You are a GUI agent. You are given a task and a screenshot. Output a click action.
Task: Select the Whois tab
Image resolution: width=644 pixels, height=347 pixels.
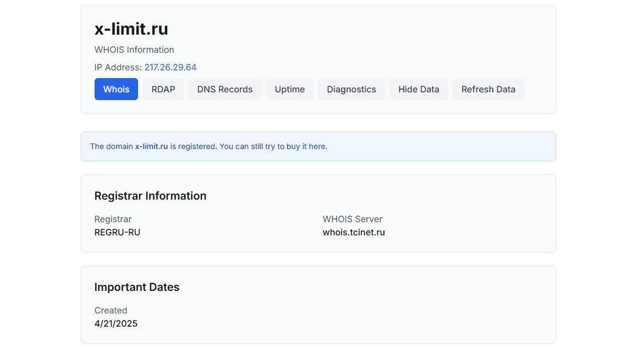point(116,89)
